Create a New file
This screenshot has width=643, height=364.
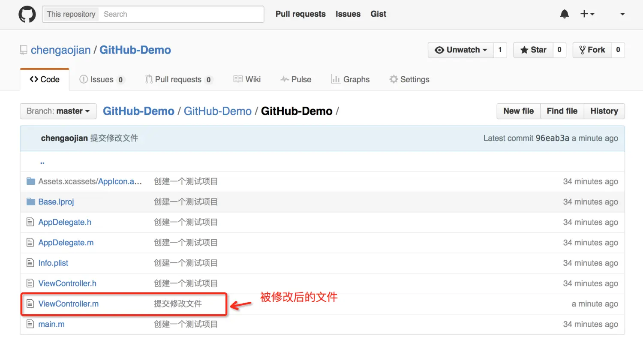tap(519, 111)
